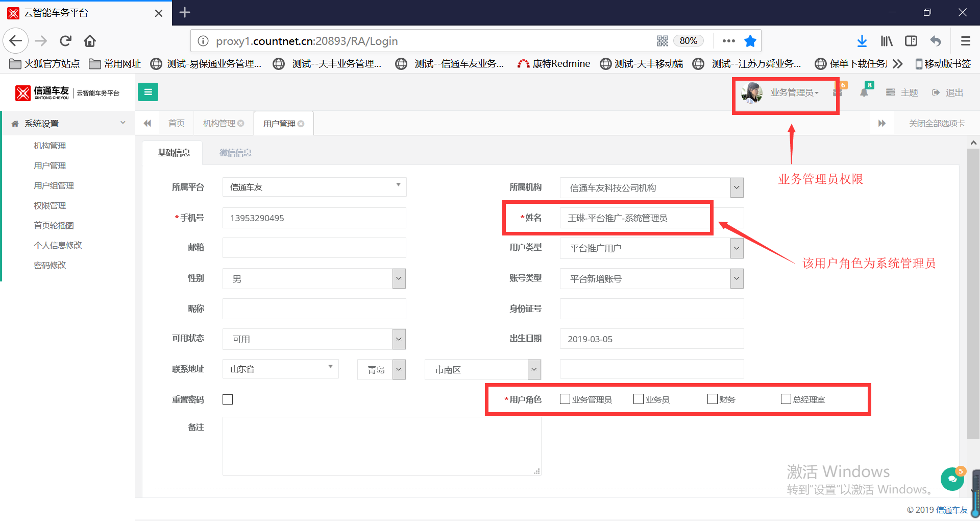The width and height of the screenshot is (980, 521).
Task: Open 首页轮播图 in the sidebar
Action: [x=54, y=225]
